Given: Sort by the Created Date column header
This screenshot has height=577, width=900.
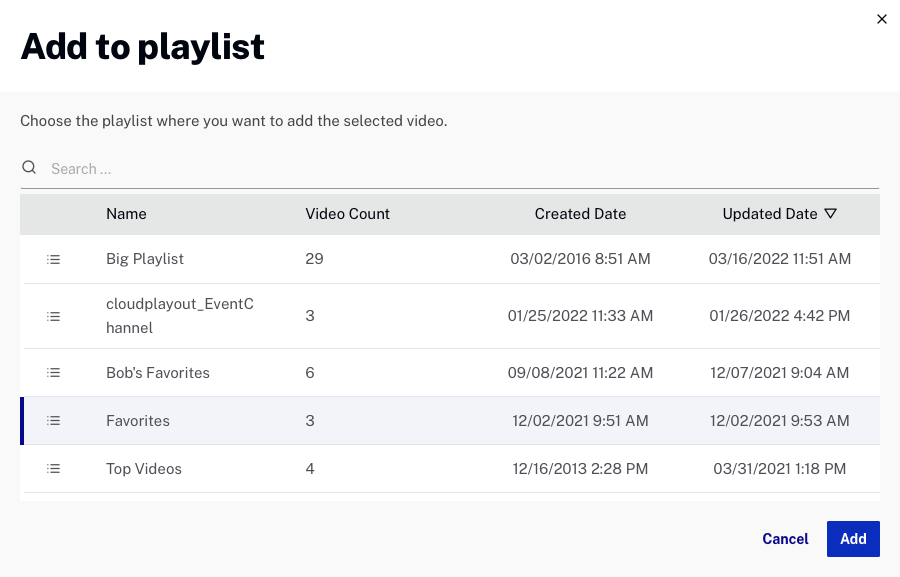Looking at the screenshot, I should (580, 214).
